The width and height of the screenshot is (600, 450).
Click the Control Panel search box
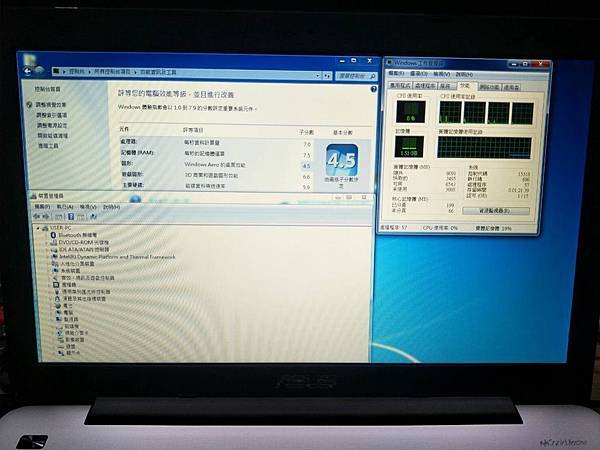point(356,76)
